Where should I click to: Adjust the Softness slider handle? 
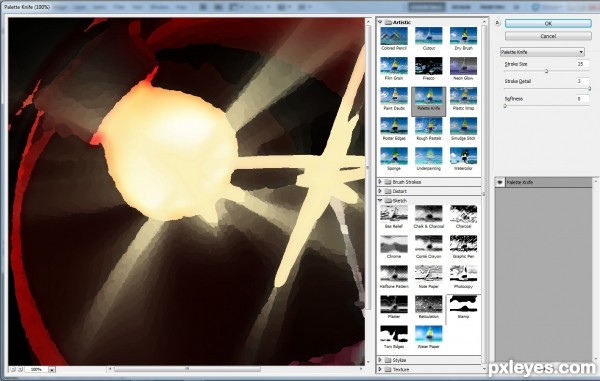pos(505,106)
